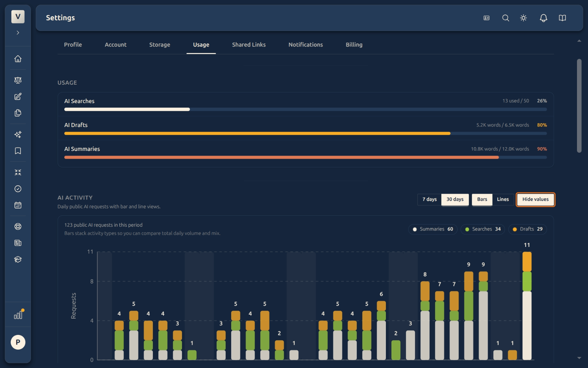Open the notifications bell icon
This screenshot has height=368, width=588.
click(543, 18)
